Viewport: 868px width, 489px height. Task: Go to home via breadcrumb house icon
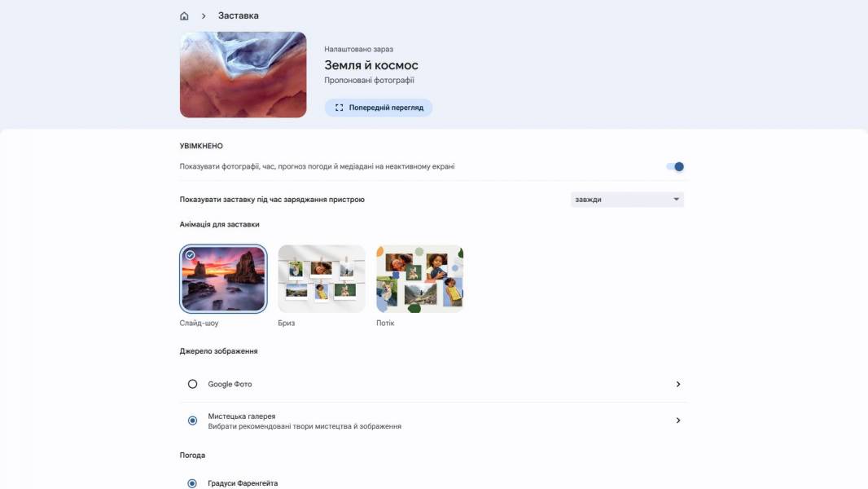(x=184, y=16)
